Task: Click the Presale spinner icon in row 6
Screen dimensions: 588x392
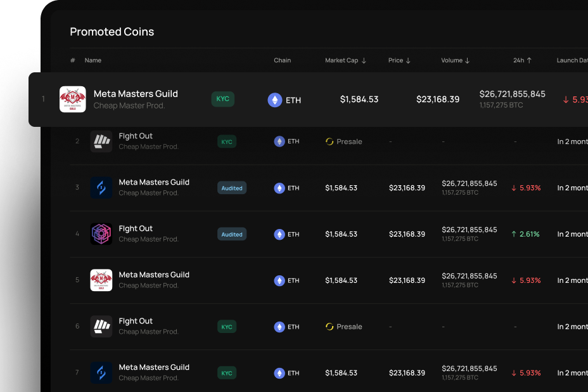Action: (329, 327)
